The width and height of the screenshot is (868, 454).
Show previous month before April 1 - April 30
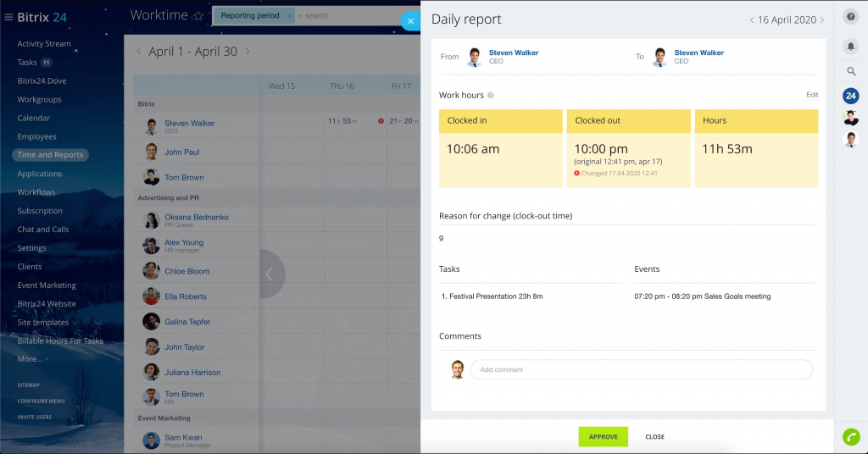pos(140,52)
